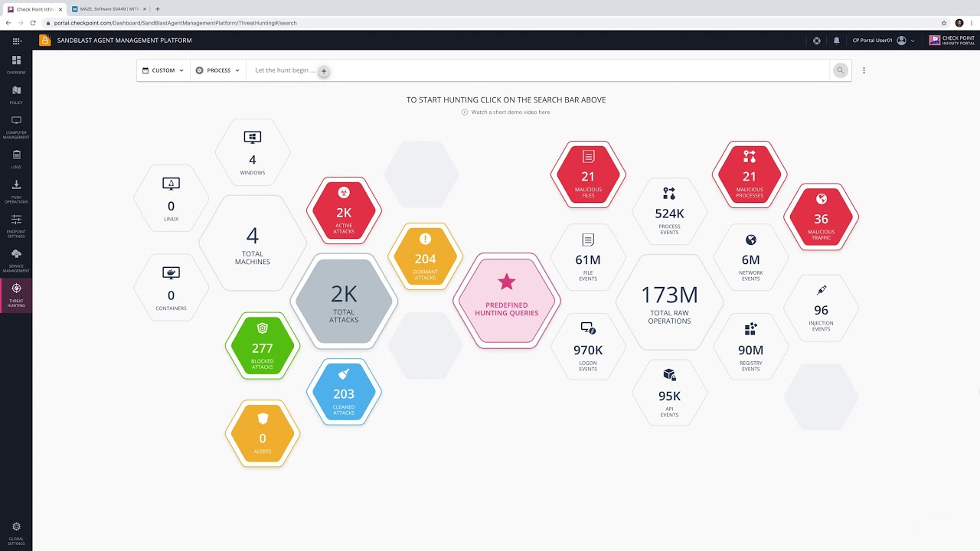Click the browser address bar URL

click(175, 23)
